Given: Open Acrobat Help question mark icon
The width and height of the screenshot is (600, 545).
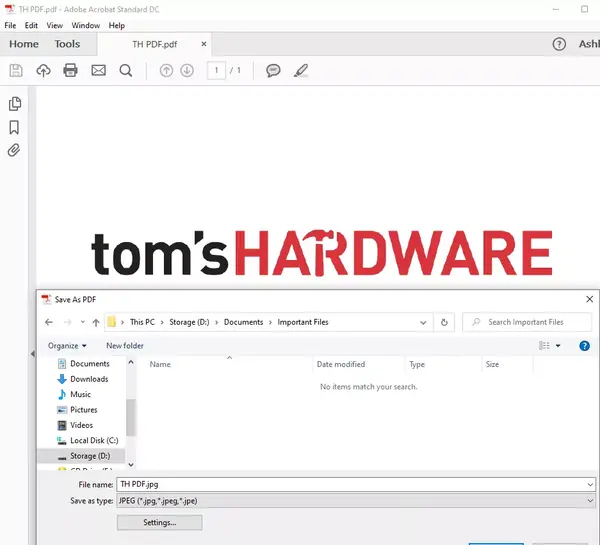Looking at the screenshot, I should (x=559, y=44).
